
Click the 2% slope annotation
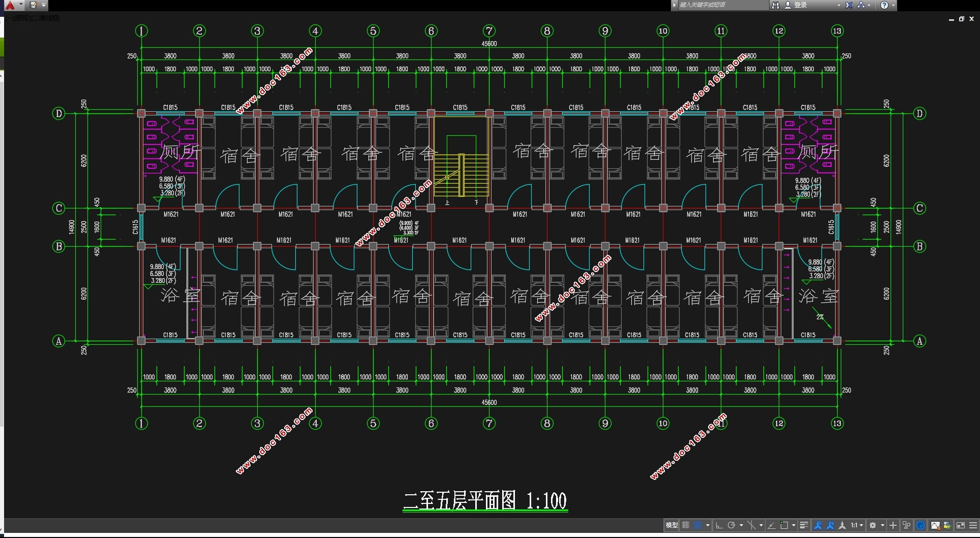coord(820,317)
